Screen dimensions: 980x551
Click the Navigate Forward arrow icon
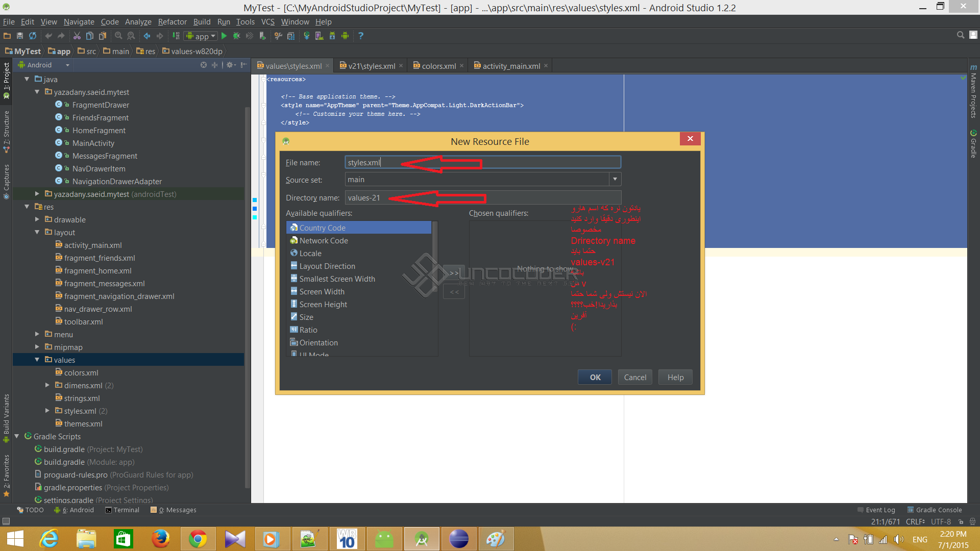(160, 36)
